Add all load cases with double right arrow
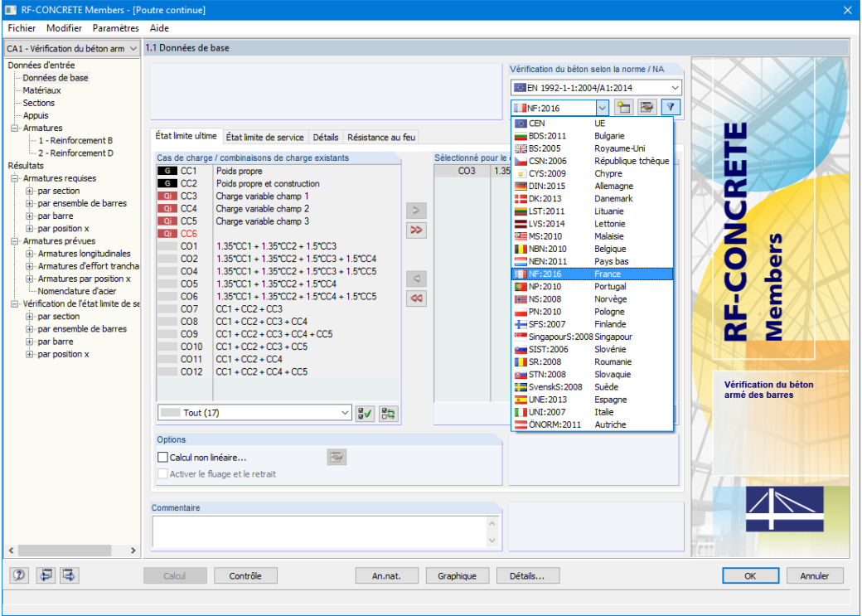 point(416,230)
